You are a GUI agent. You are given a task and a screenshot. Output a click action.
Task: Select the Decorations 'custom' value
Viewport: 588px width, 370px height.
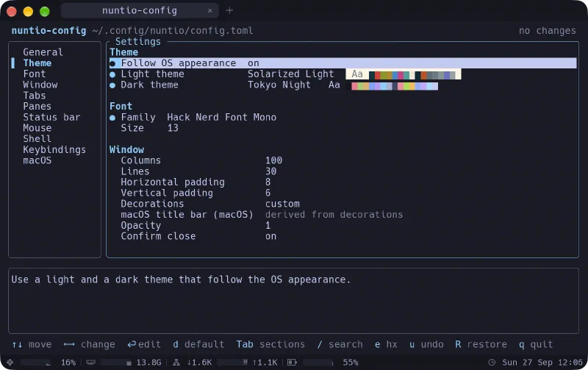(x=282, y=204)
